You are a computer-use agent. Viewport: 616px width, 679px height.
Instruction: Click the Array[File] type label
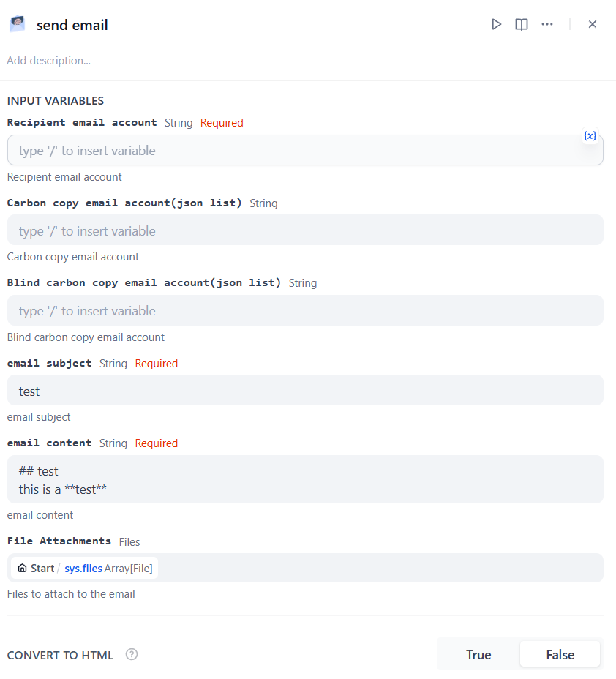point(129,569)
